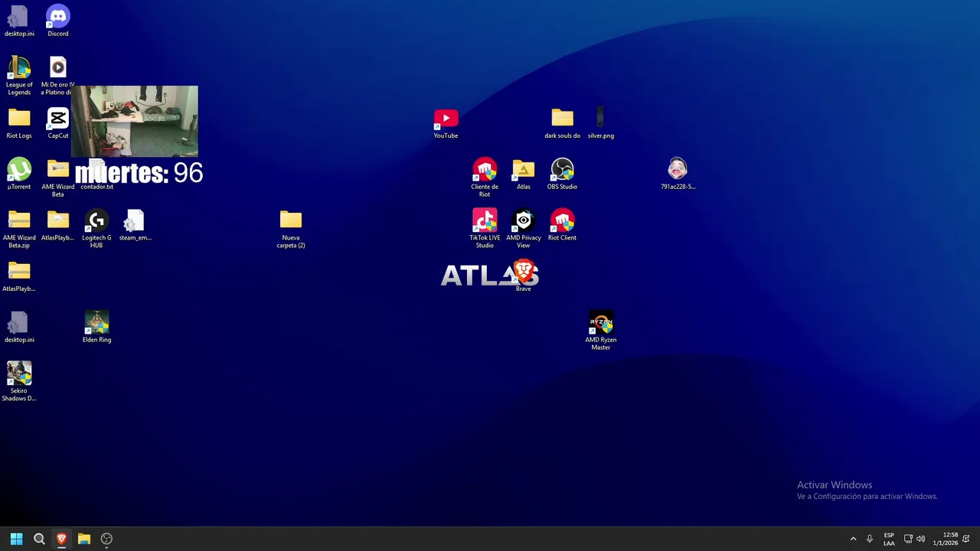The width and height of the screenshot is (980, 551).
Task: Select the contador.txt file
Action: [96, 174]
